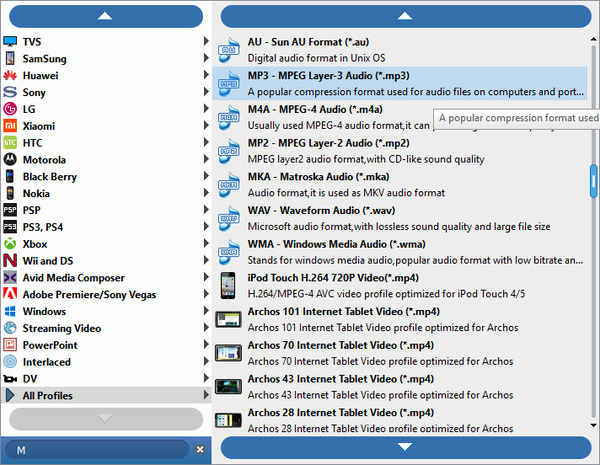
Task: Expand the All Profiles submenu arrow
Action: 206,395
